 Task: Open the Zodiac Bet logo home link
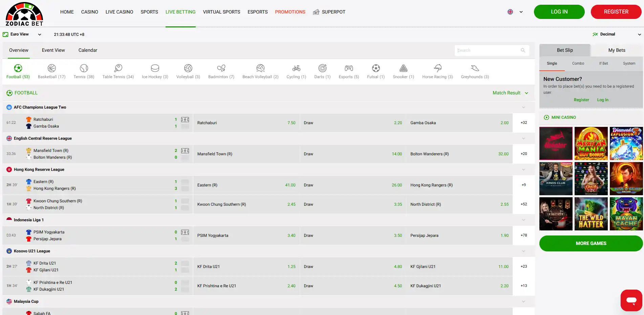24,14
